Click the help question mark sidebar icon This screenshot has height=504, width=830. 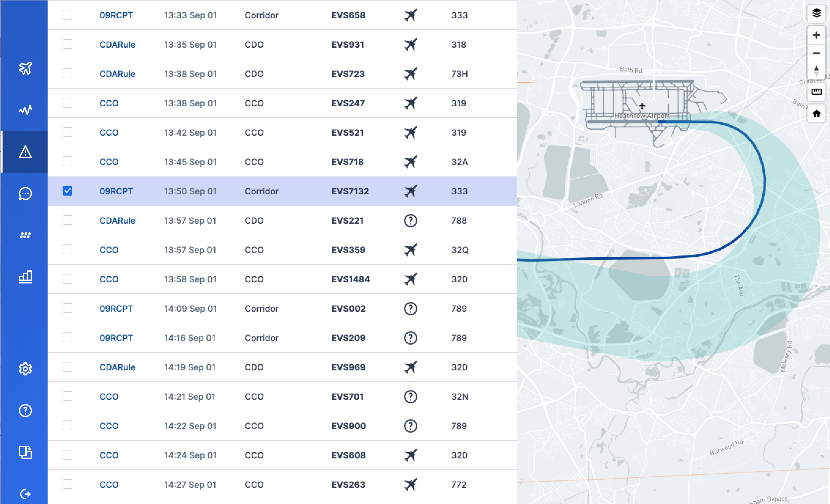25,410
